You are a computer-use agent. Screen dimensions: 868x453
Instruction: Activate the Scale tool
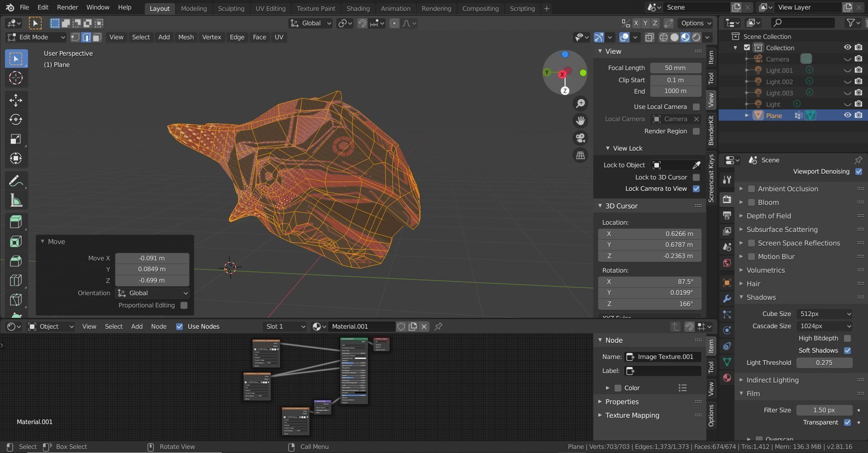click(x=16, y=139)
